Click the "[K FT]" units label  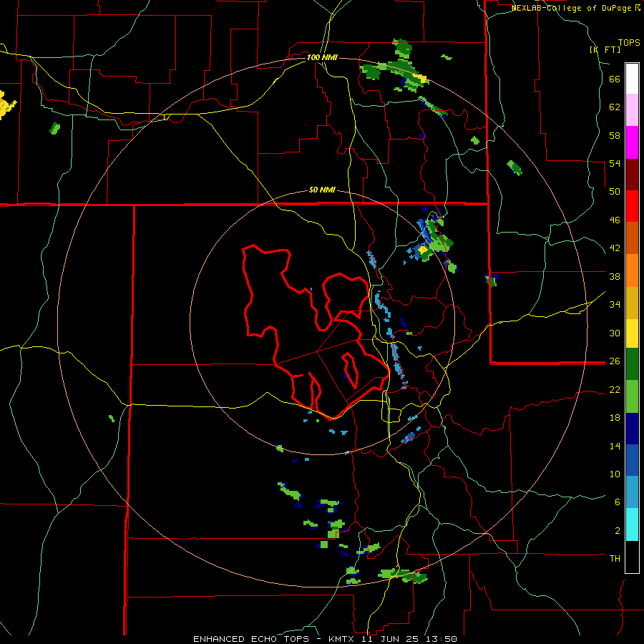(x=605, y=49)
